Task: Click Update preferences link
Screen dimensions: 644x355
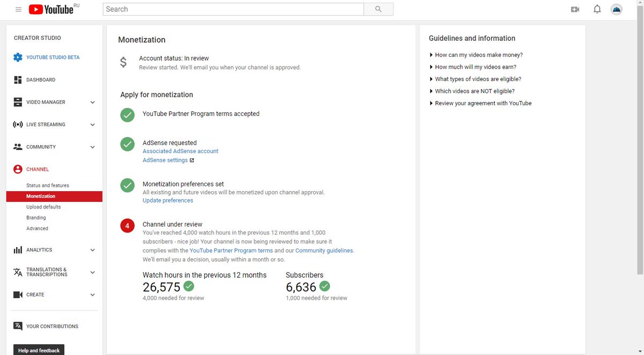Action: pyautogui.click(x=168, y=200)
